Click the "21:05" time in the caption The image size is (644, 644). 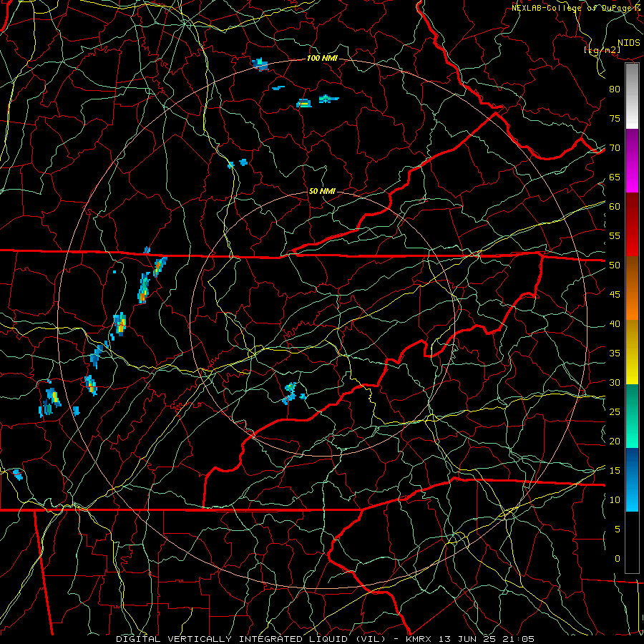[x=519, y=639]
